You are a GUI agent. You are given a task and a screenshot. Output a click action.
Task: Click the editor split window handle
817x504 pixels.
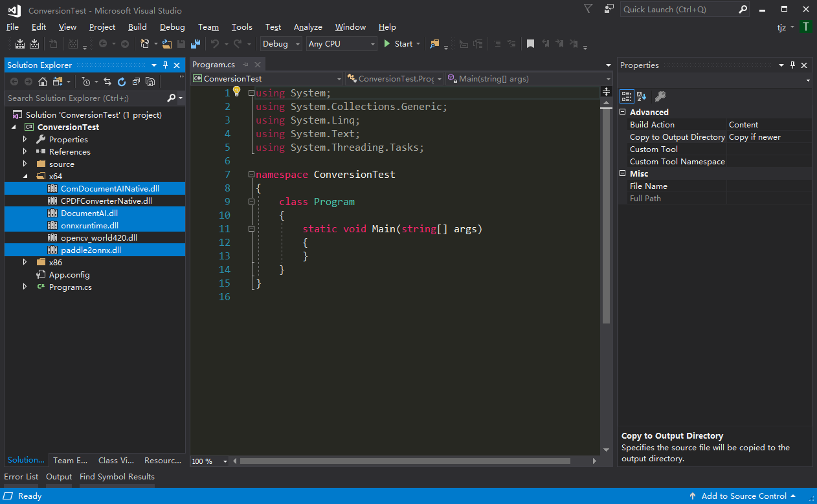[x=606, y=91]
